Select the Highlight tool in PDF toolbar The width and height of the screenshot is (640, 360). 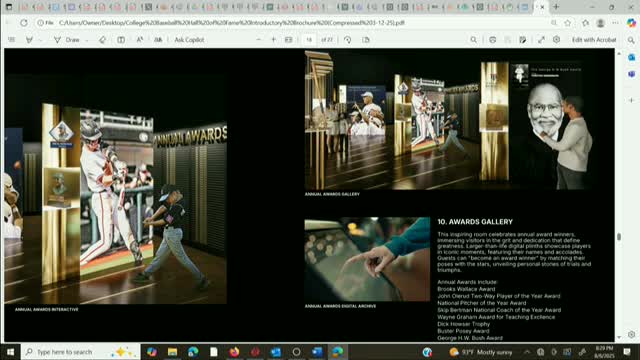pos(29,40)
